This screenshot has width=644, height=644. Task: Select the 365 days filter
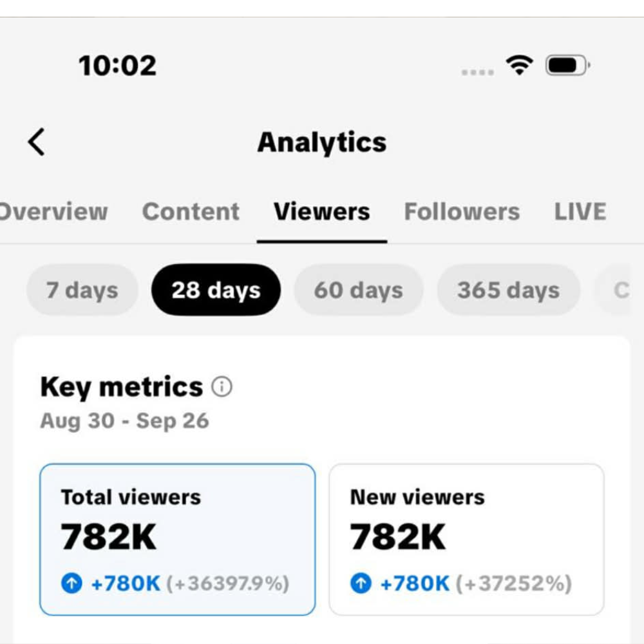coord(508,290)
